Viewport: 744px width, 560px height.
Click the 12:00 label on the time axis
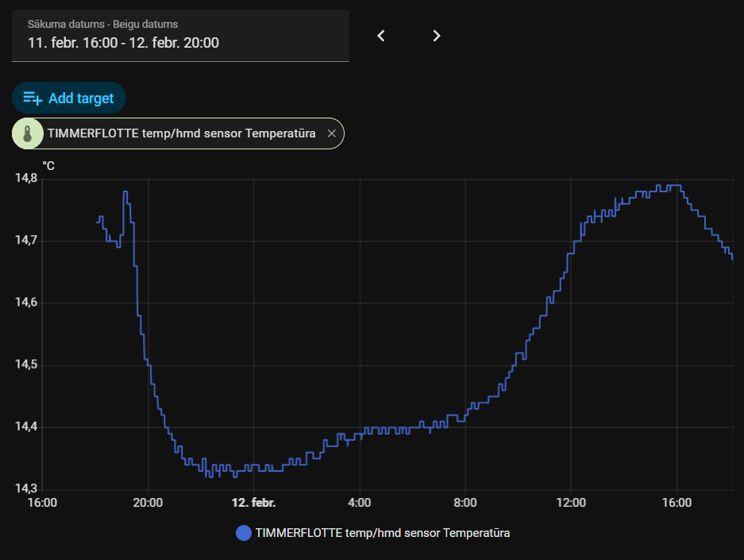tap(571, 503)
